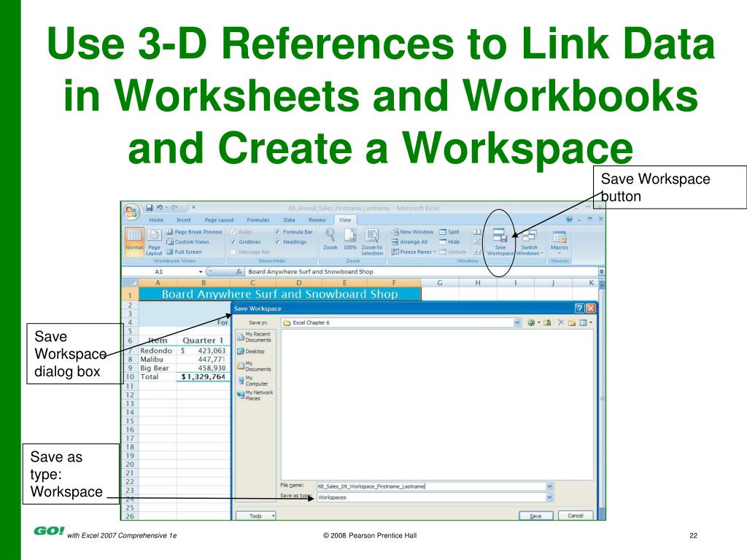
Task: Toggle the Ruler checkbox
Action: [233, 232]
